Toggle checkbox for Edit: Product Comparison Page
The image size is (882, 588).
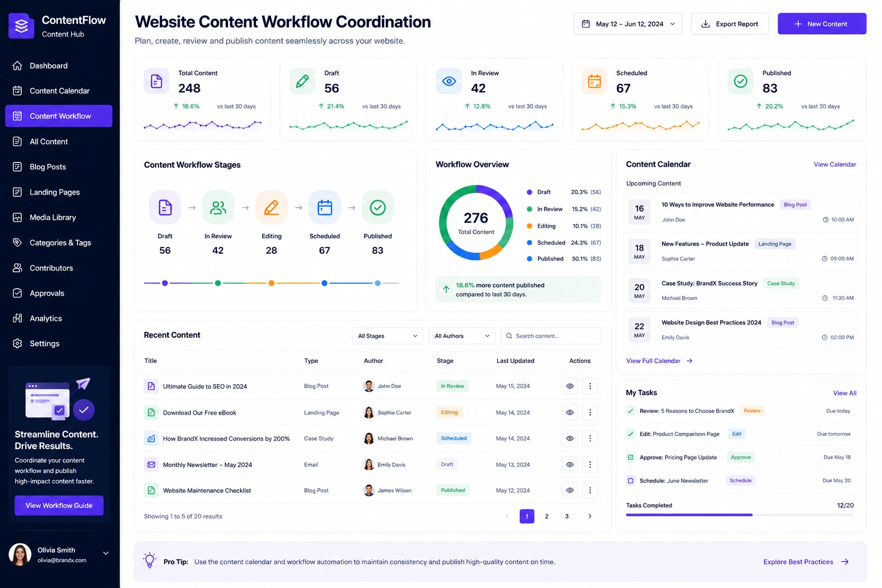coord(630,434)
